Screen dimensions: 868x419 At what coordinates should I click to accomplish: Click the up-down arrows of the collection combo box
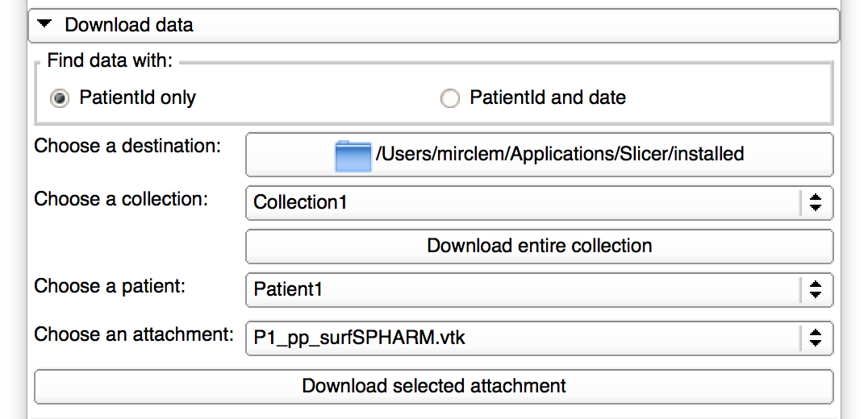[816, 202]
